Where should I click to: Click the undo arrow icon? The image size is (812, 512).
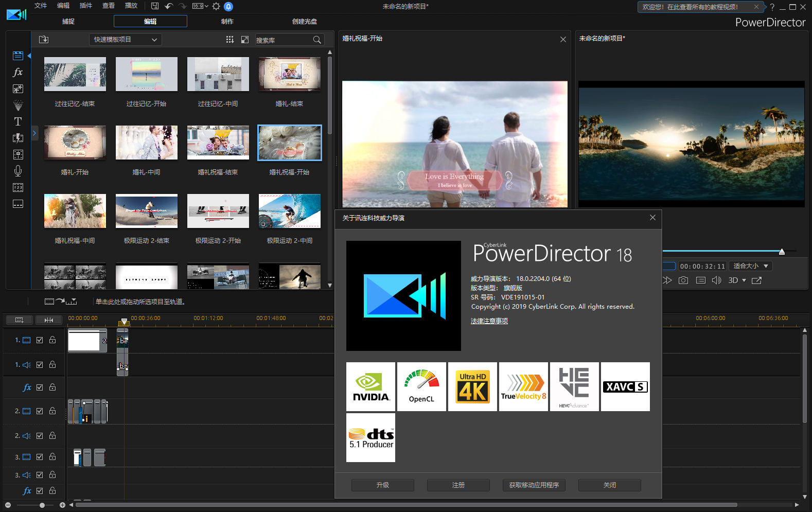169,6
